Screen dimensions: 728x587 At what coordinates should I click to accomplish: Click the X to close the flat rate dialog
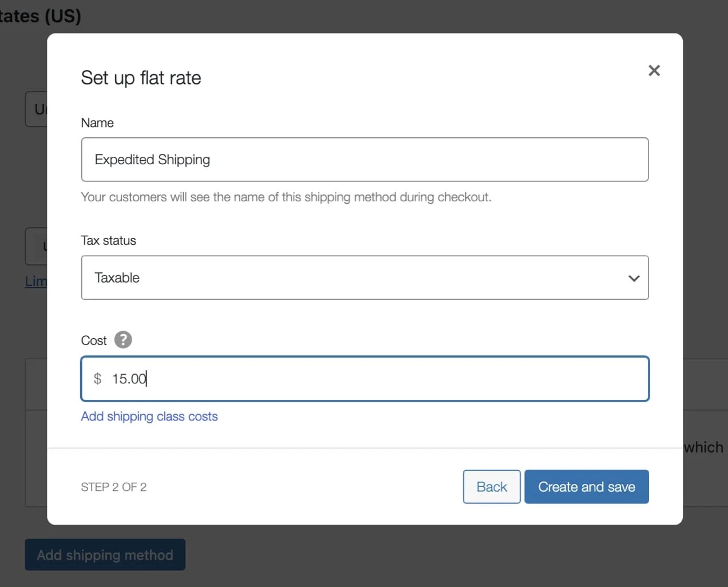click(x=654, y=70)
